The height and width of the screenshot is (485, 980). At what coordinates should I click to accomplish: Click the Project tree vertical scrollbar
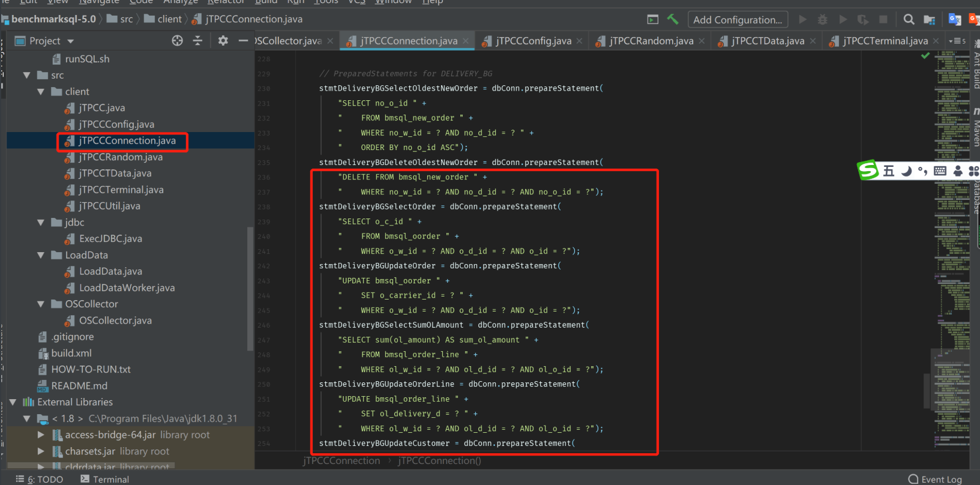point(250,288)
